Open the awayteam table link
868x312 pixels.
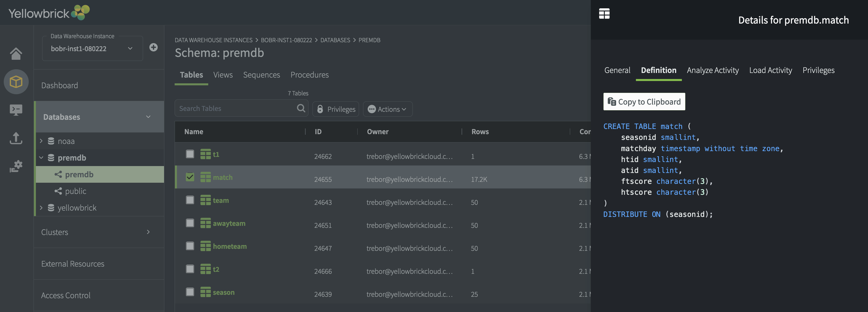[229, 224]
